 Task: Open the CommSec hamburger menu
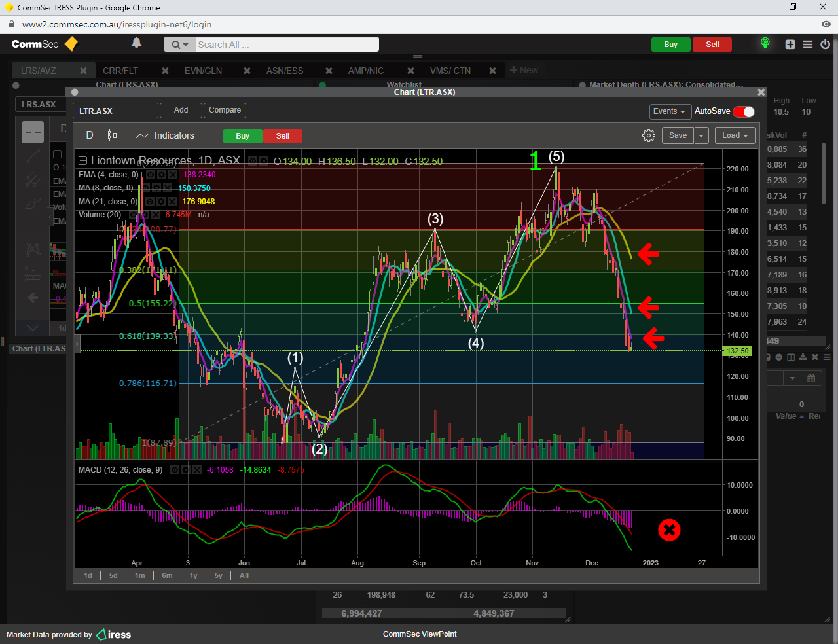point(808,45)
